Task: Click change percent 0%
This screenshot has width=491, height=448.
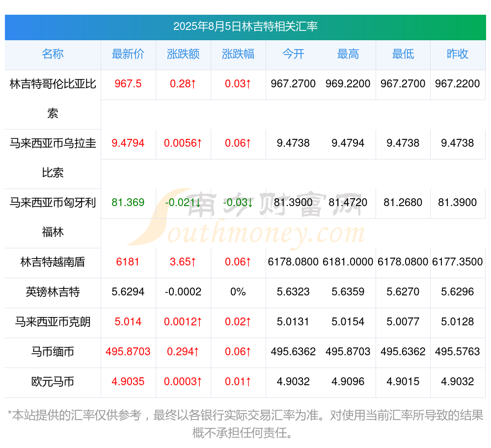Action: [238, 292]
